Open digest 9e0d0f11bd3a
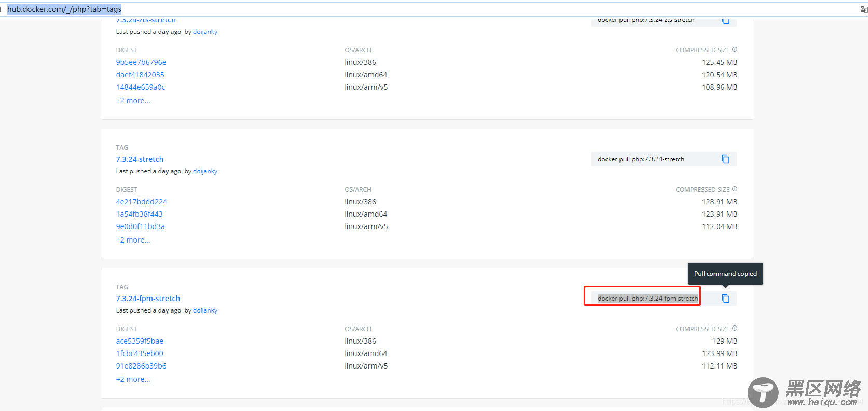The width and height of the screenshot is (868, 411). point(141,226)
